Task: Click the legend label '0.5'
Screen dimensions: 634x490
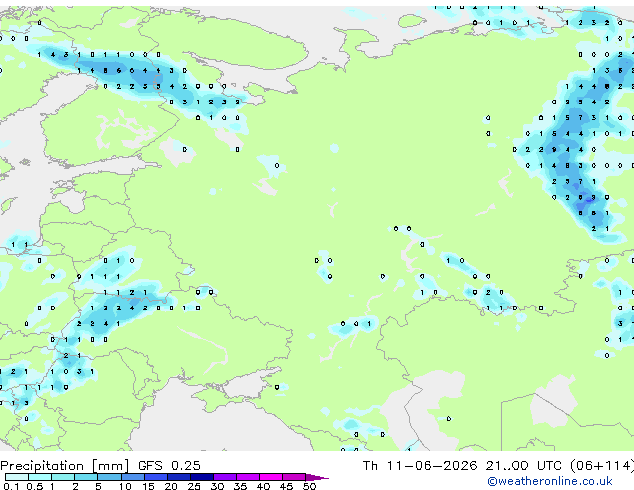Action: pyautogui.click(x=35, y=486)
